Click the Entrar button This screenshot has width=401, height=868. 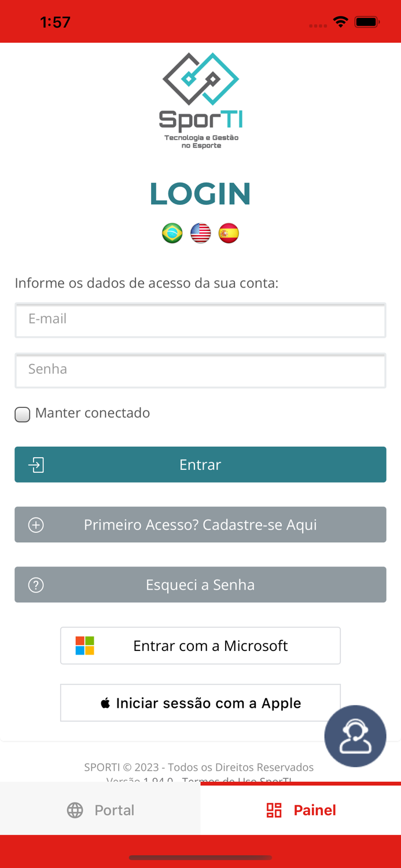[200, 465]
